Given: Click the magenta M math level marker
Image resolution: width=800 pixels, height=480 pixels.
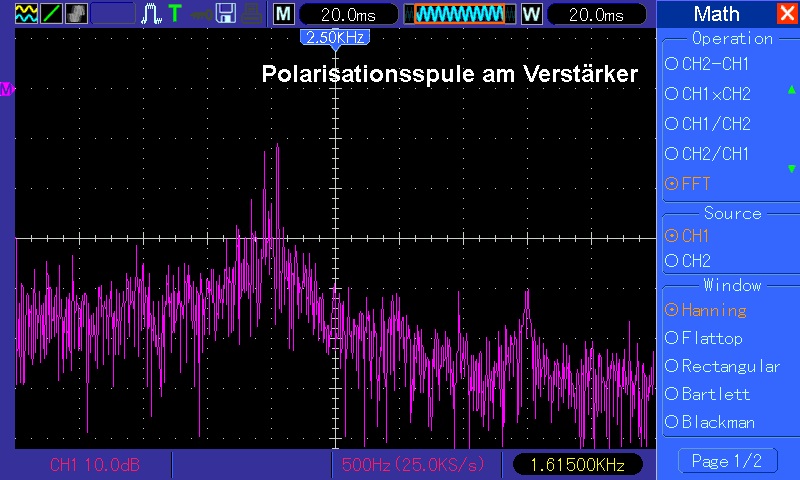Looking at the screenshot, I should click(7, 89).
